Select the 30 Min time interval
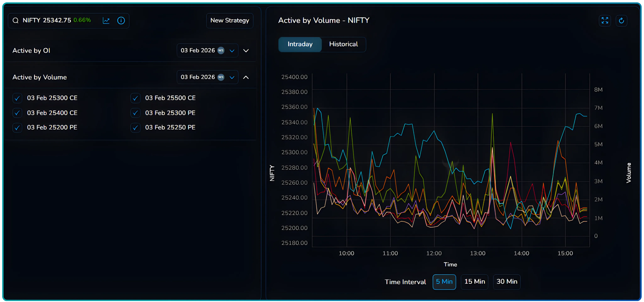This screenshot has height=302, width=644. 507,282
